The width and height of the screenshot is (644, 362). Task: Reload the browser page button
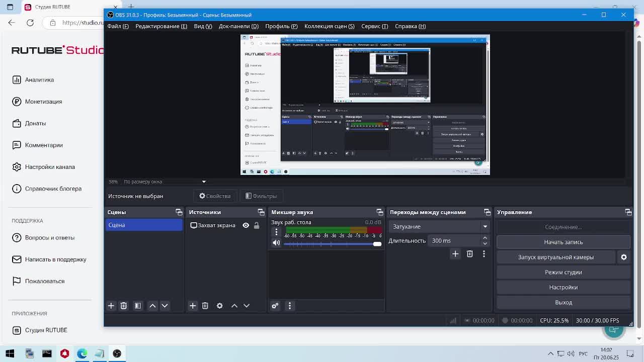[x=30, y=23]
